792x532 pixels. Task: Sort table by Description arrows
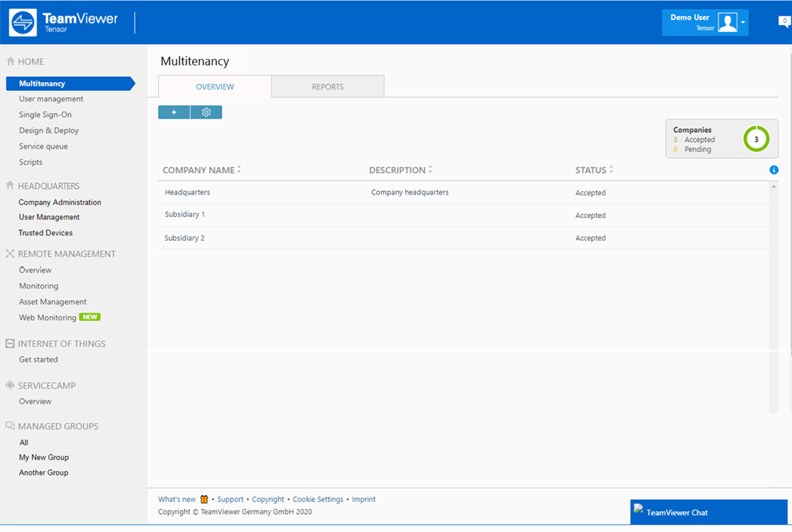(430, 170)
